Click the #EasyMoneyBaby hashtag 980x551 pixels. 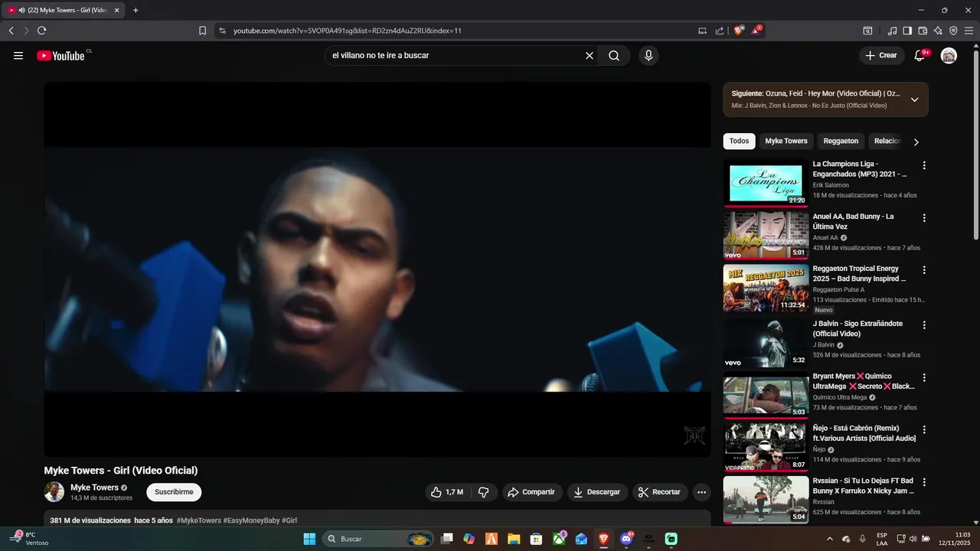point(251,520)
